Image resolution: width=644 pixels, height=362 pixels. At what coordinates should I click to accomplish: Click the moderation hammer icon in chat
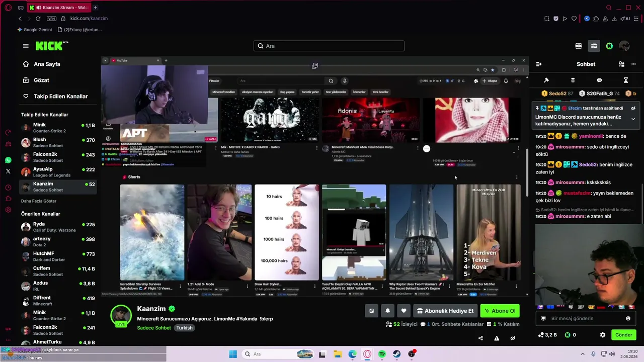point(546,80)
